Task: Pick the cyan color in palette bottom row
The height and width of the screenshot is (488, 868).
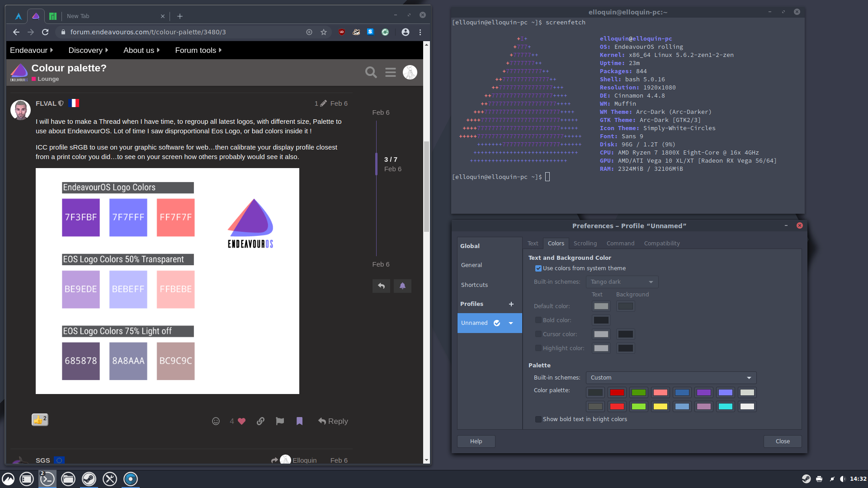Action: coord(725,407)
